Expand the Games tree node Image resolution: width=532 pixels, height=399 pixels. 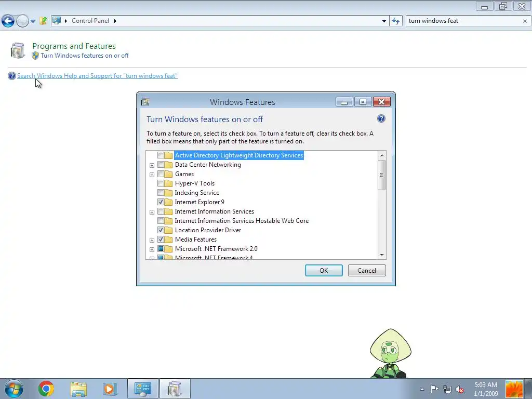click(x=152, y=175)
